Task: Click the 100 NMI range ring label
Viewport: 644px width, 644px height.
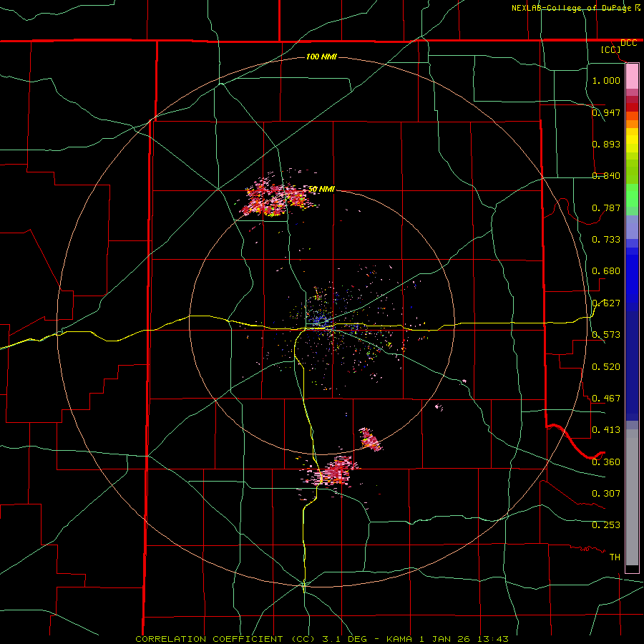Action: point(321,57)
